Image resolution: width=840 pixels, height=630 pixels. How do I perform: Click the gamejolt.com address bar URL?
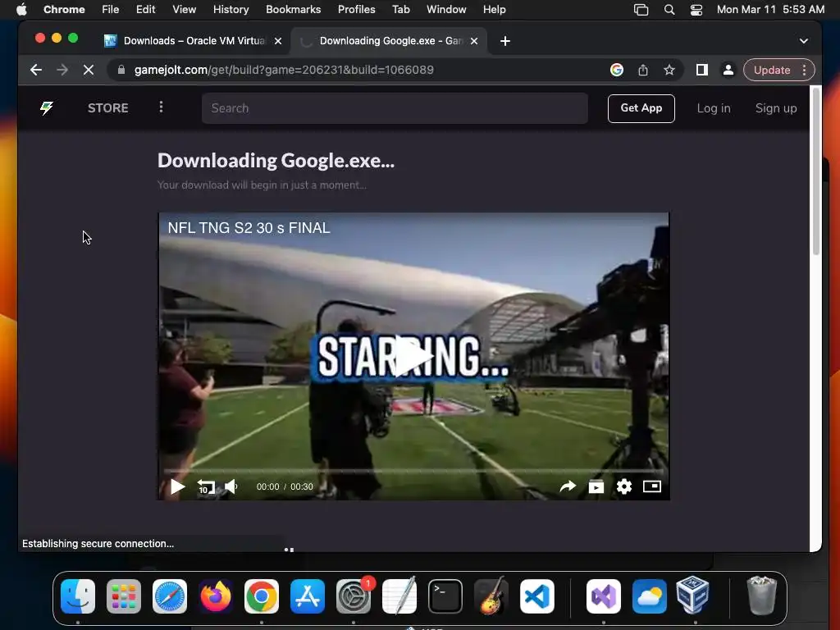284,70
